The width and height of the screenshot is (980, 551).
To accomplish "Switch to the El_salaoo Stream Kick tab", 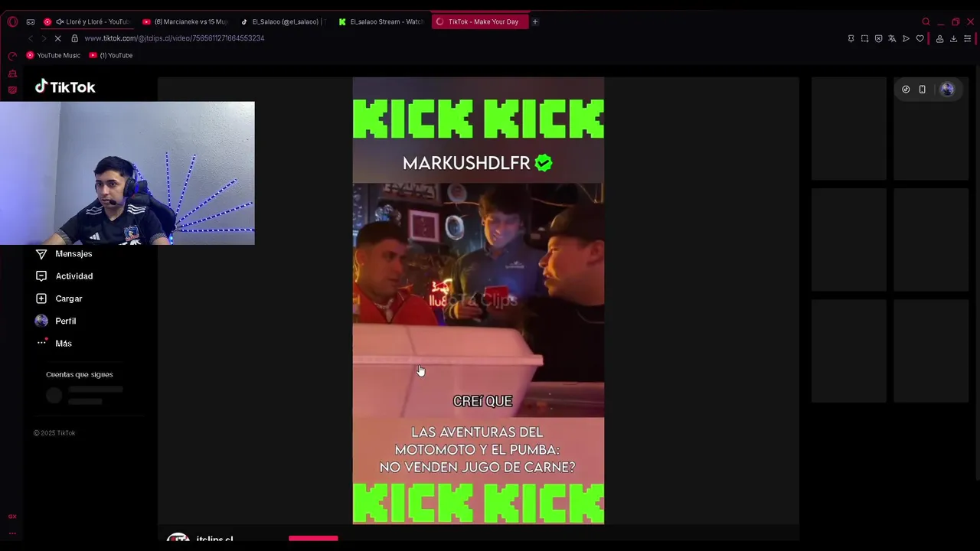I will 381,21.
